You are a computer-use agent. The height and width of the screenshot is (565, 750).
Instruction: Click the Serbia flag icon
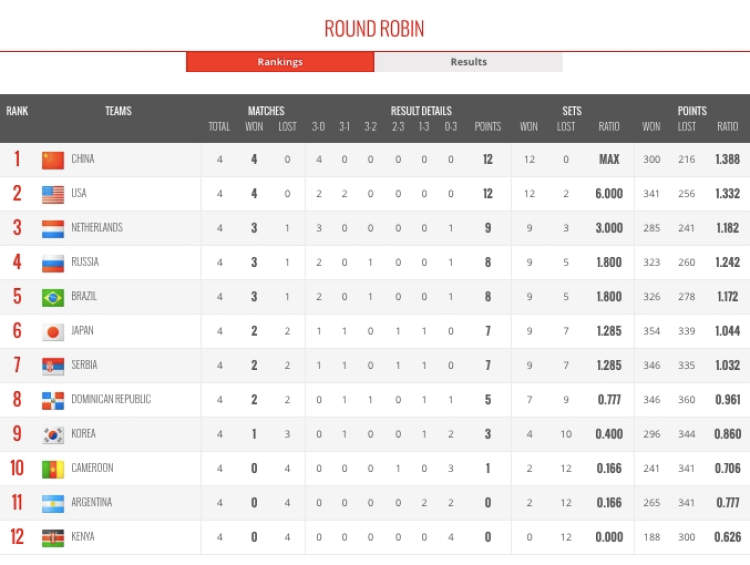coord(53,366)
